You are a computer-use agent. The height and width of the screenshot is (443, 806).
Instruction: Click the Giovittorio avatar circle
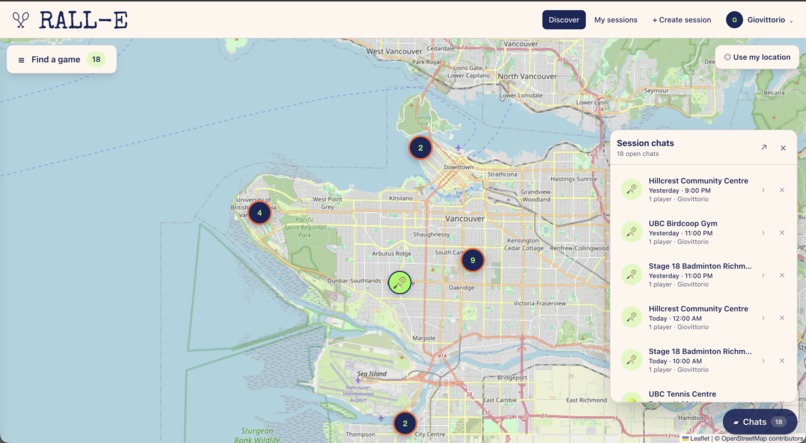click(x=734, y=20)
